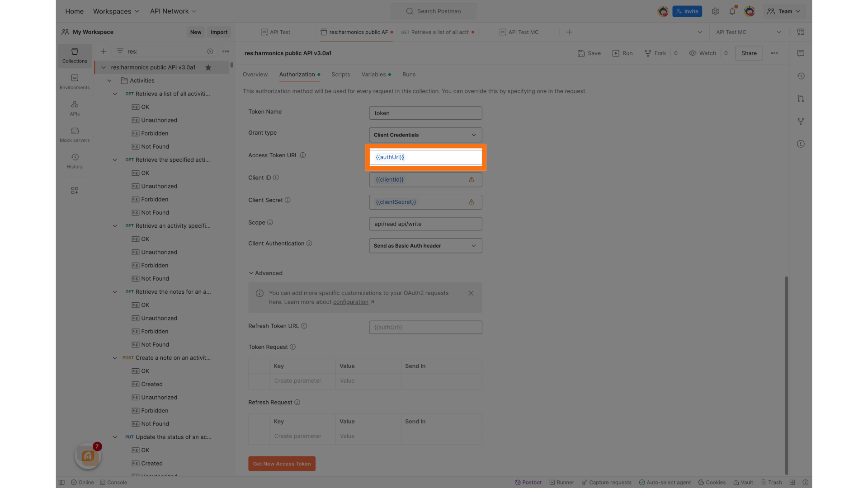Open Cookies from the status bar
868x488 pixels.
(712, 482)
